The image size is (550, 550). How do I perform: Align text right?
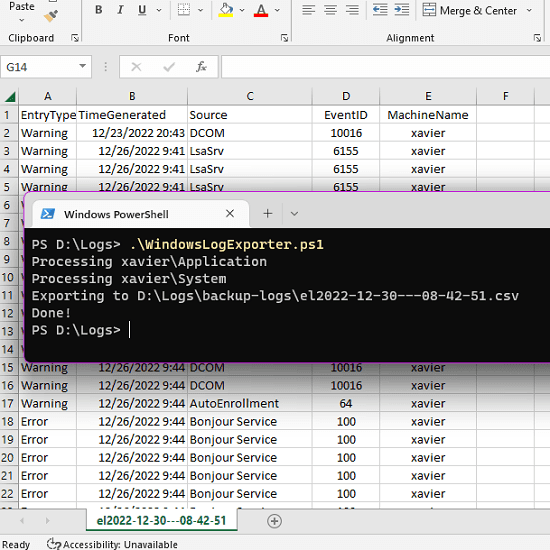[x=352, y=10]
